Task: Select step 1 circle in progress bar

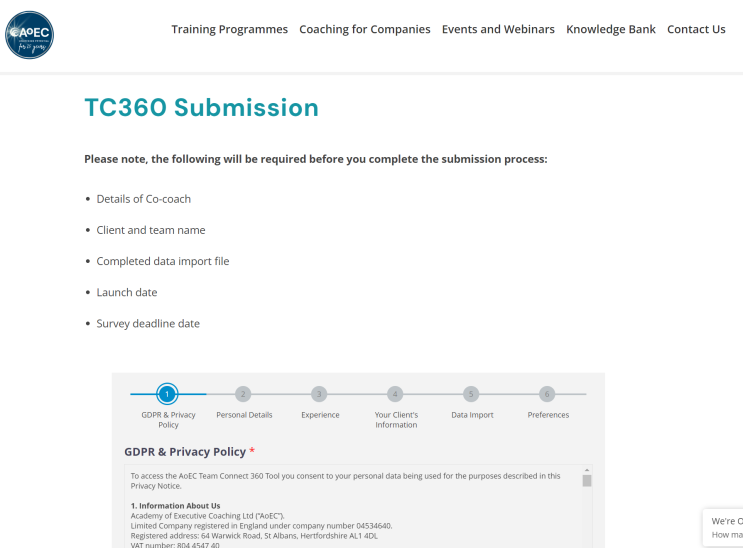Action: point(168,394)
